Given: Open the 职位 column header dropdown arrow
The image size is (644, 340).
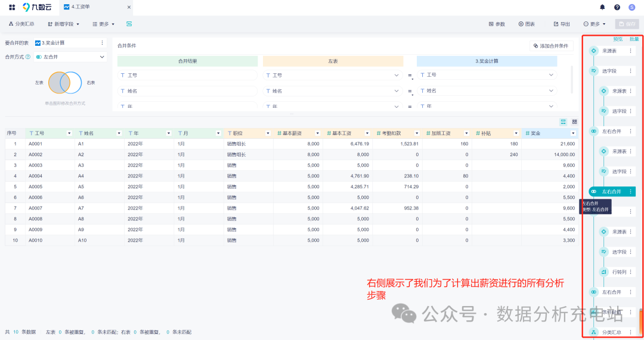Looking at the screenshot, I should (x=268, y=133).
